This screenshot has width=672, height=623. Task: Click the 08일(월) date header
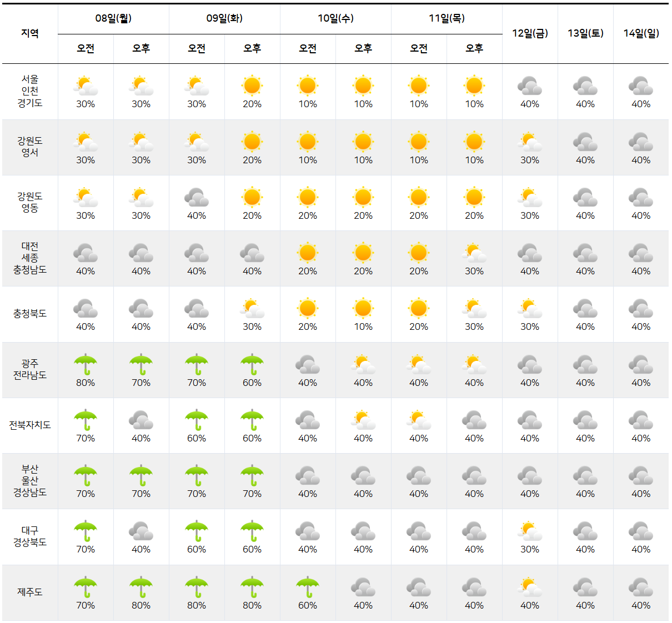pos(113,18)
